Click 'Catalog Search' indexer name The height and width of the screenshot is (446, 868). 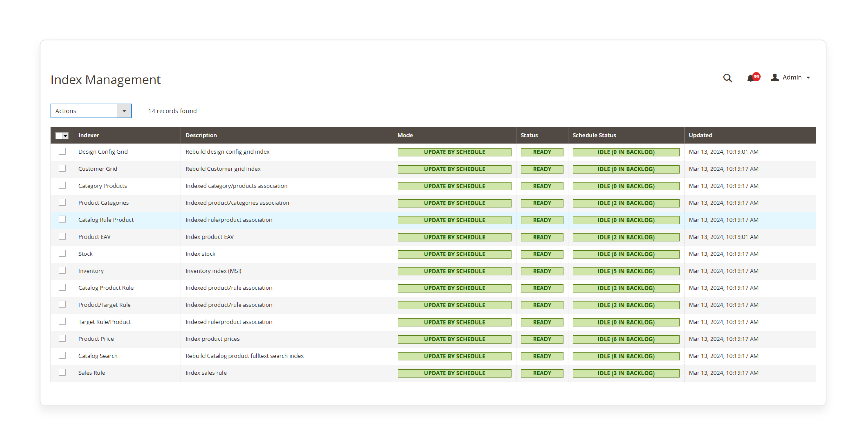tap(98, 356)
